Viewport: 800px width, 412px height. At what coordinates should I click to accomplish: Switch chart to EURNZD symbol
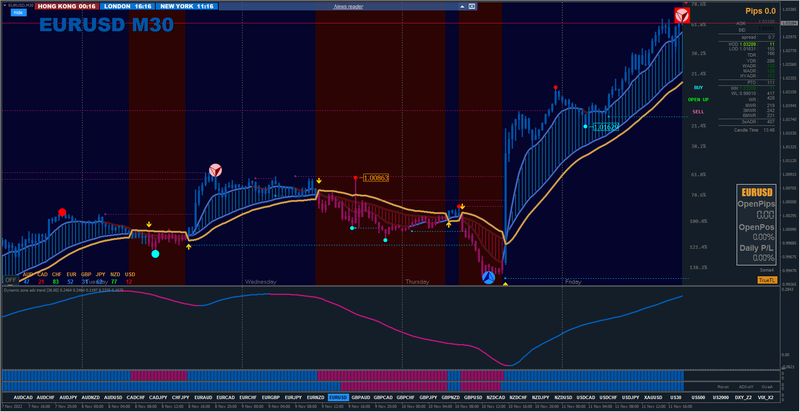coord(315,397)
